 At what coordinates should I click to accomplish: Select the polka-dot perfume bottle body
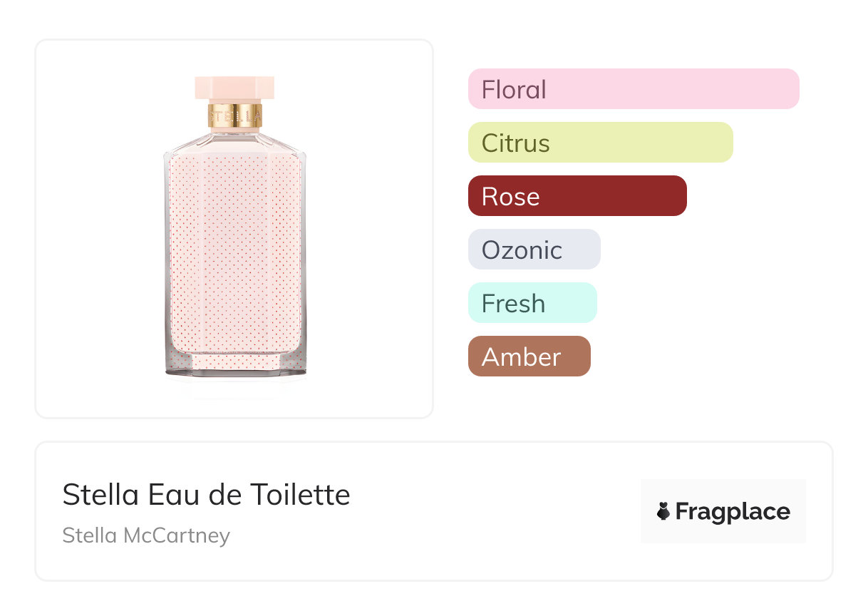coord(234,250)
